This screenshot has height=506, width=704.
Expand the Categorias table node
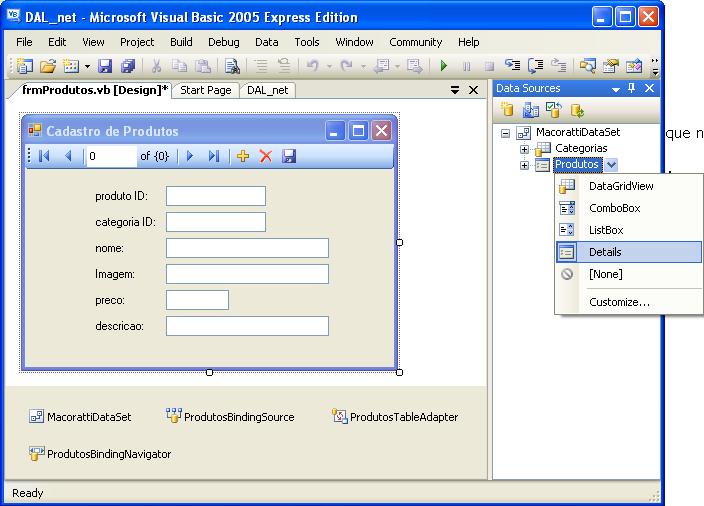(x=524, y=149)
